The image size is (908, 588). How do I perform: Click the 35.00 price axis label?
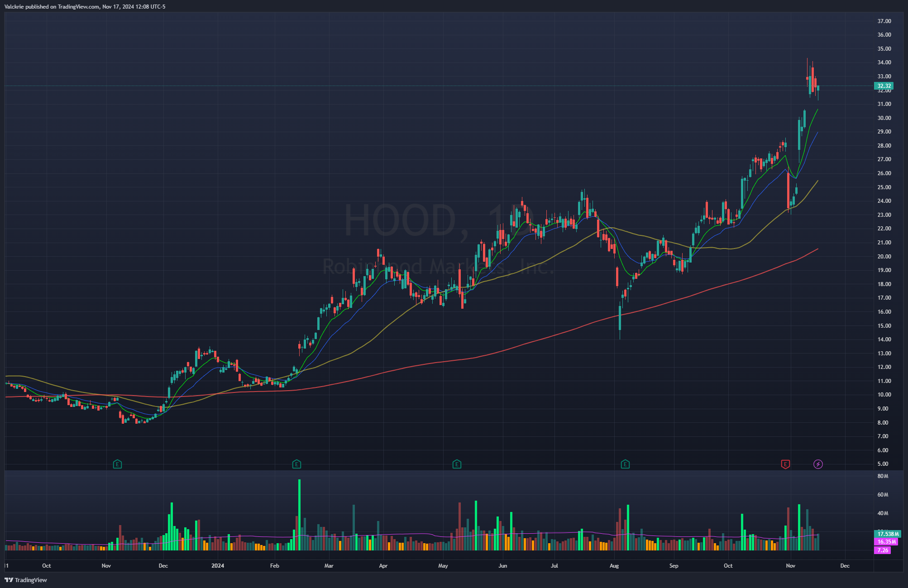(x=884, y=49)
